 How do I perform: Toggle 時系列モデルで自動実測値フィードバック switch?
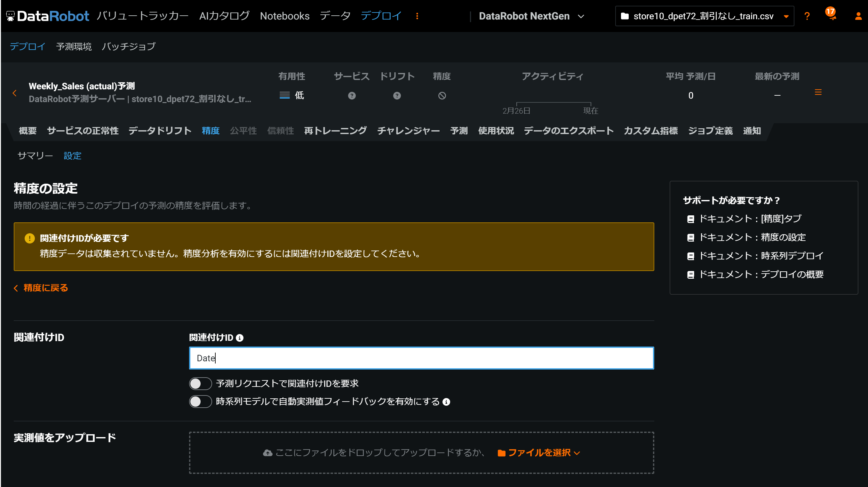coord(200,402)
